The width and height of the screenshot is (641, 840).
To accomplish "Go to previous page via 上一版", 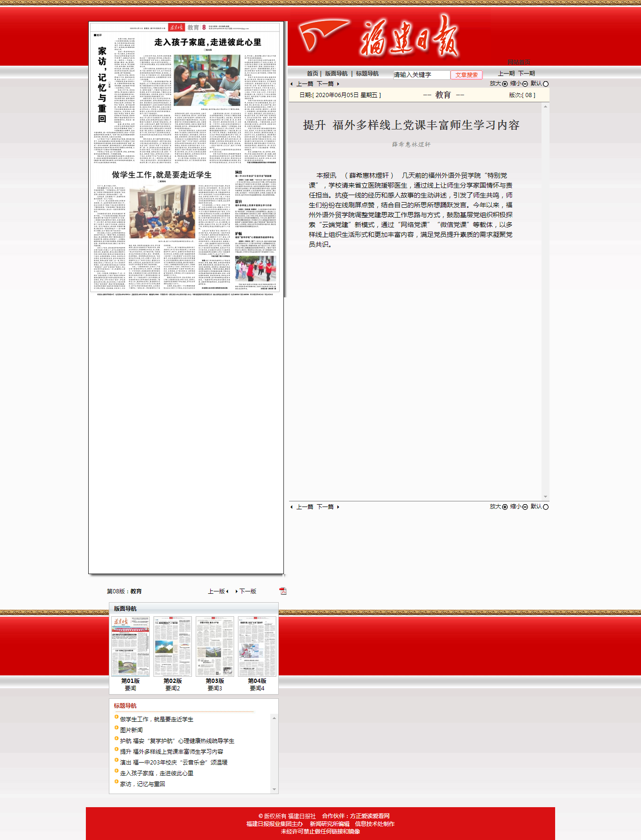I will (x=217, y=591).
